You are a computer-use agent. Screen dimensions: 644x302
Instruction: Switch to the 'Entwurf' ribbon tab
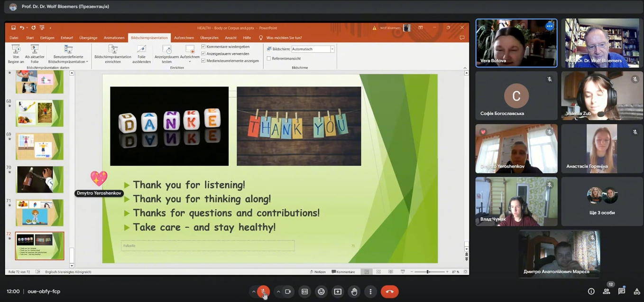pos(67,38)
